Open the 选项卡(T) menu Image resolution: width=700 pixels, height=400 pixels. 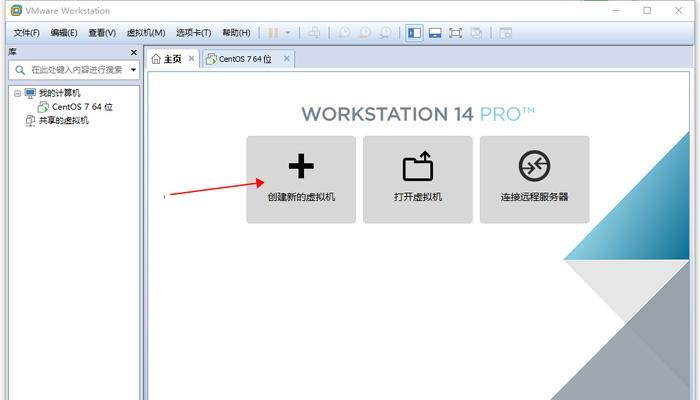point(193,33)
